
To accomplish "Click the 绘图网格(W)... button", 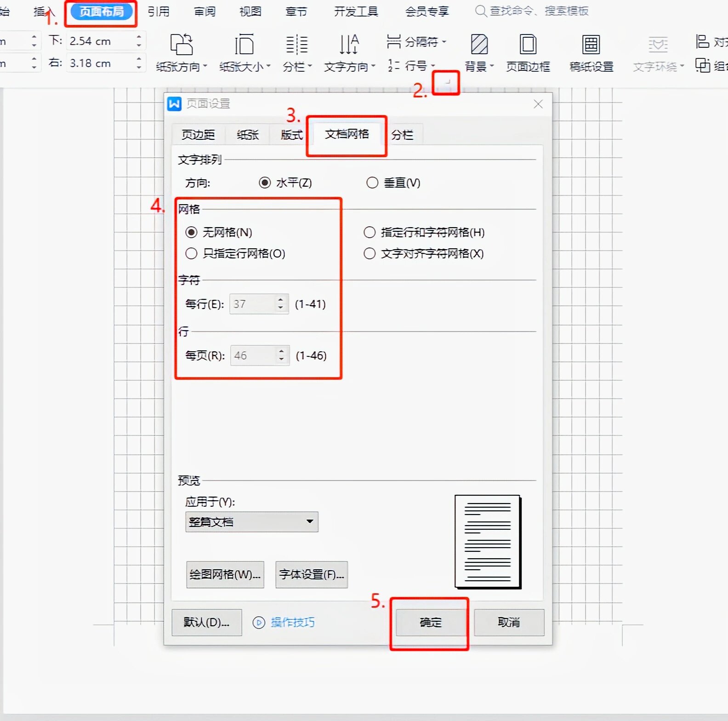I will pos(225,574).
